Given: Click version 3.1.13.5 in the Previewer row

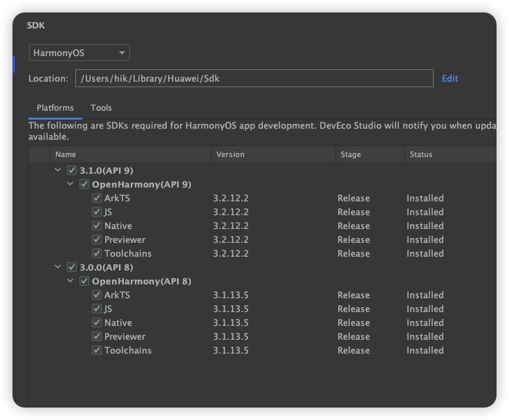Looking at the screenshot, I should (231, 336).
